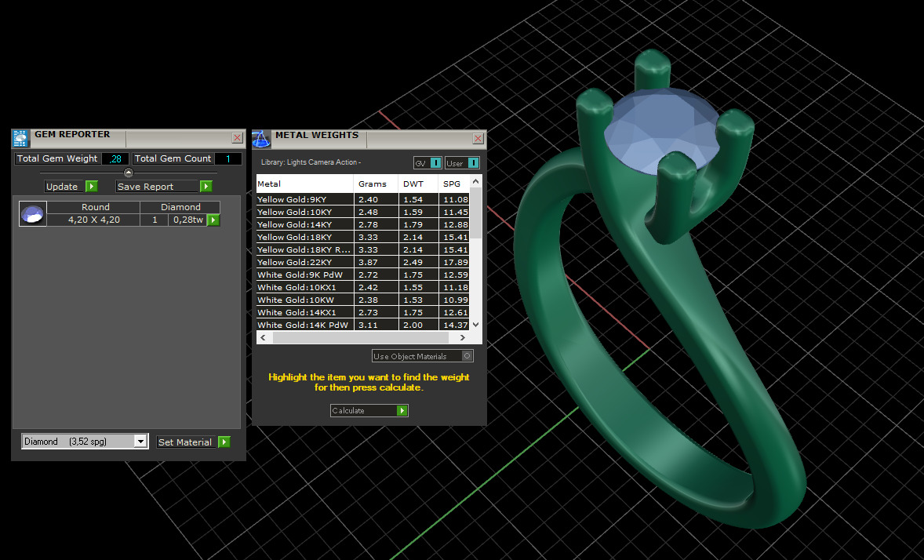
Task: Click the metal list horizontal scrollbar thumb
Action: (x=361, y=338)
